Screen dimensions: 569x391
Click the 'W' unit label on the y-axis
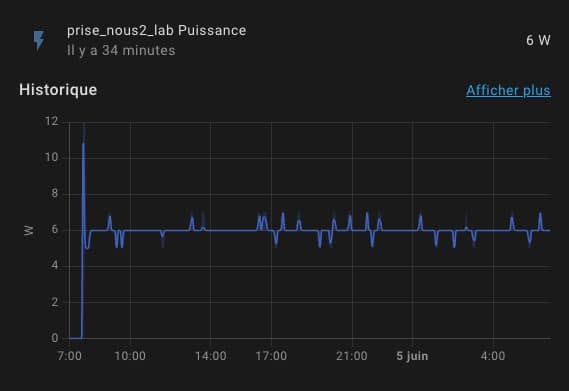click(x=29, y=231)
